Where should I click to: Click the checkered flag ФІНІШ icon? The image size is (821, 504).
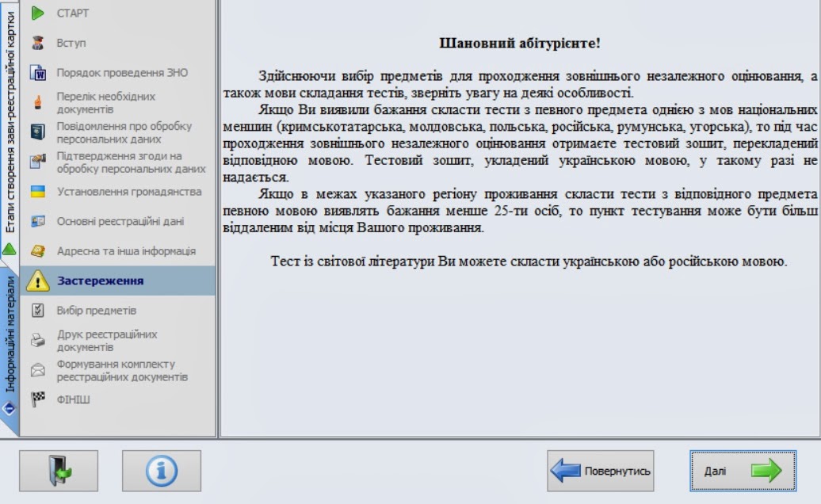tap(38, 399)
